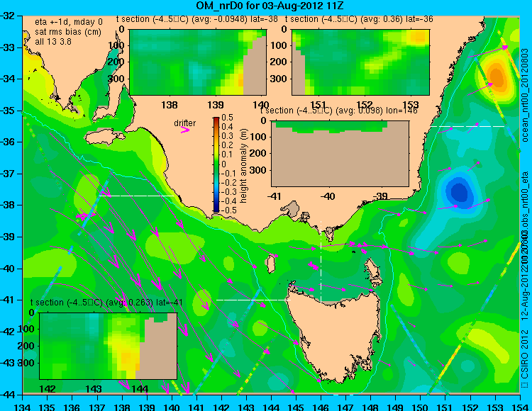Click the t section title ending 'lat=-36'
This screenshot has width=532, height=411.
tap(359, 19)
